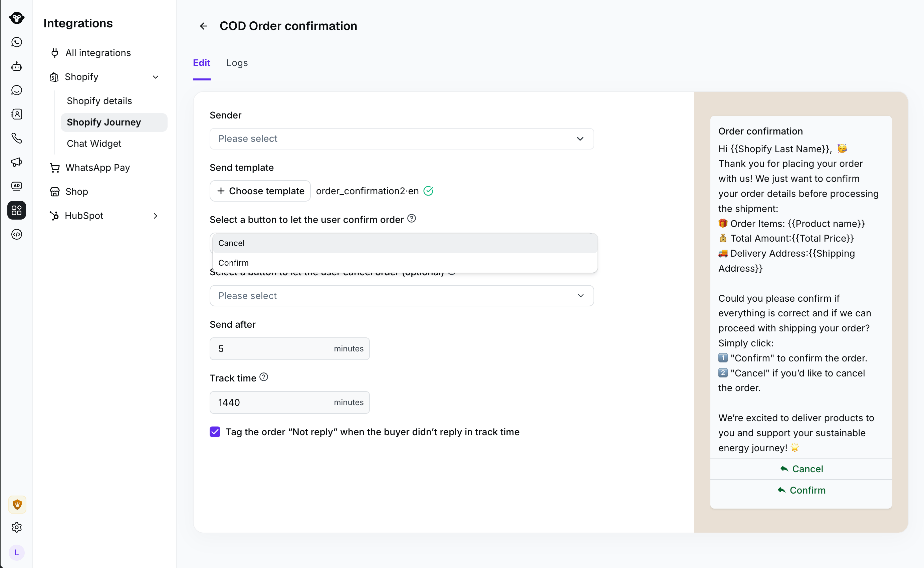Open the Sender Please select dropdown
Viewport: 924px width, 568px height.
click(x=402, y=138)
